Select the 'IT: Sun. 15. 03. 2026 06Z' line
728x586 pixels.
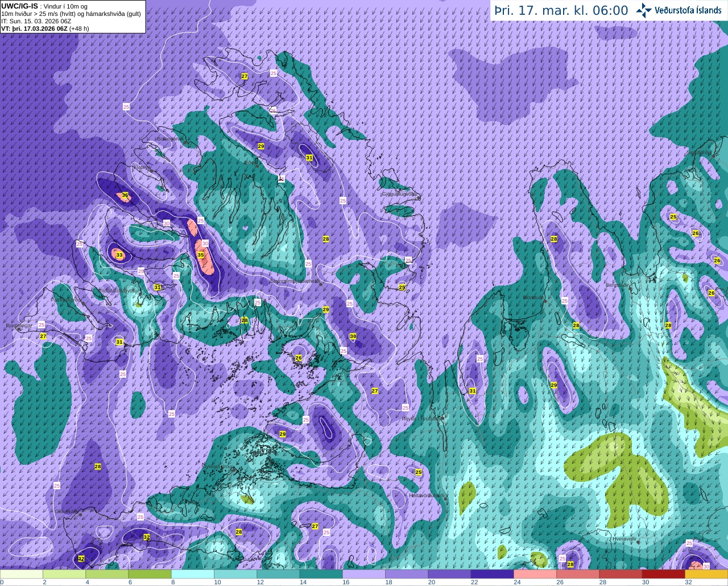(36, 21)
